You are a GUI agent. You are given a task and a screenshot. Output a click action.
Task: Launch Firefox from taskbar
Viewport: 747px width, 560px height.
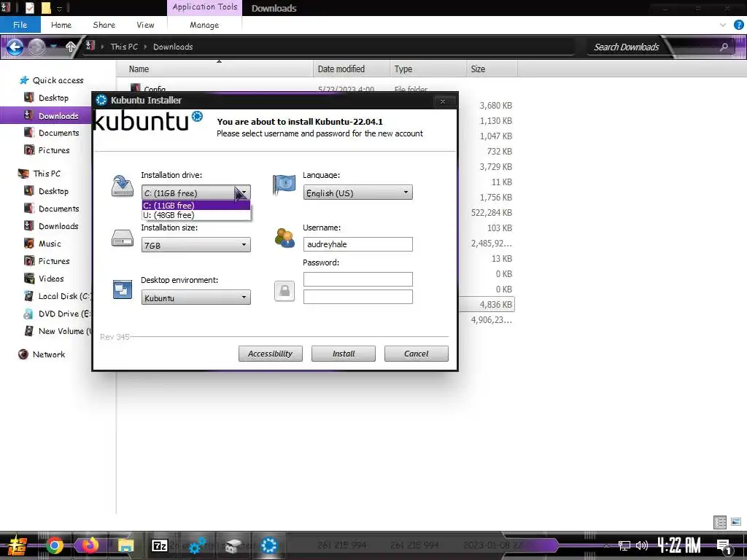click(90, 545)
